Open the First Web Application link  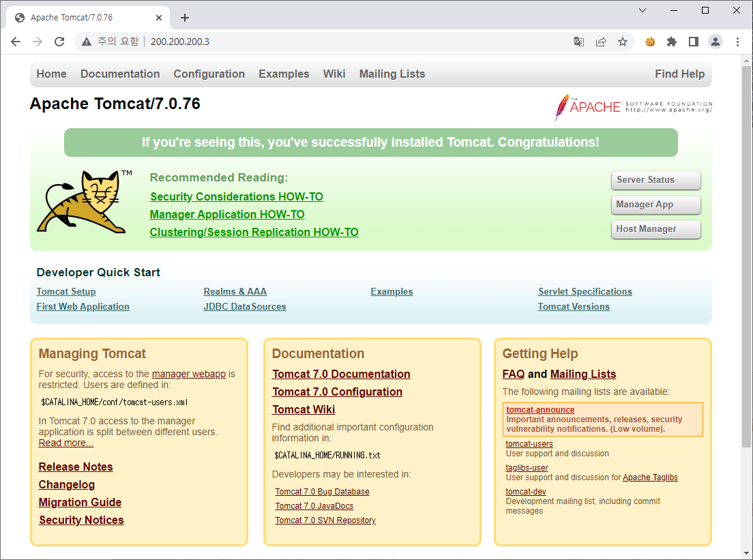tap(83, 306)
